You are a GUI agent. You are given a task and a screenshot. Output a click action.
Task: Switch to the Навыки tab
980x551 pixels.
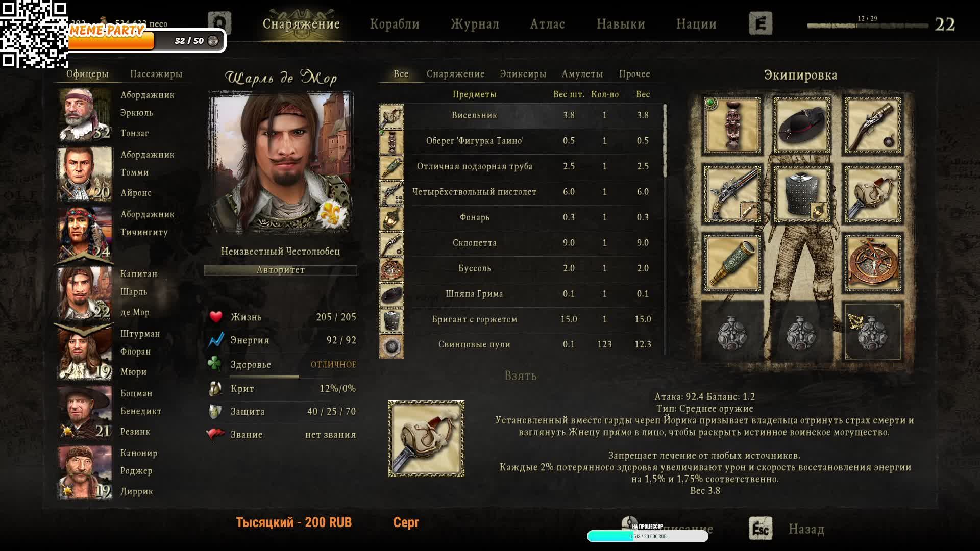click(x=621, y=24)
